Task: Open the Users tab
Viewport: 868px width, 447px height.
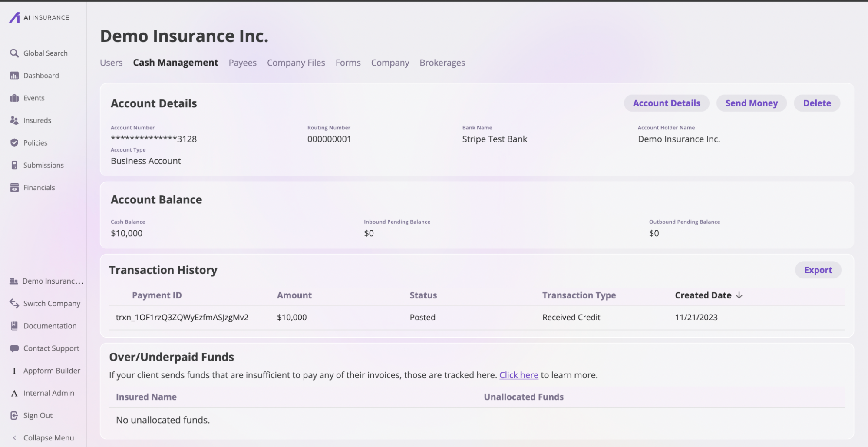Action: [111, 63]
